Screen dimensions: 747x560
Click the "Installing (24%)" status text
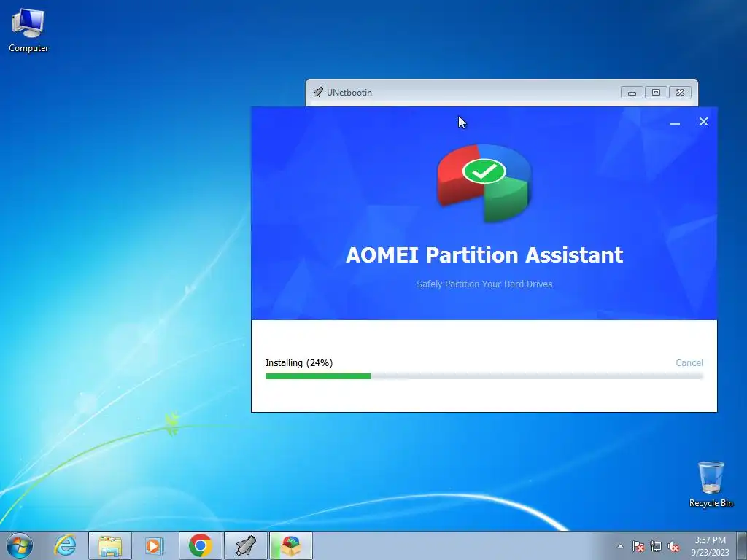(x=298, y=363)
